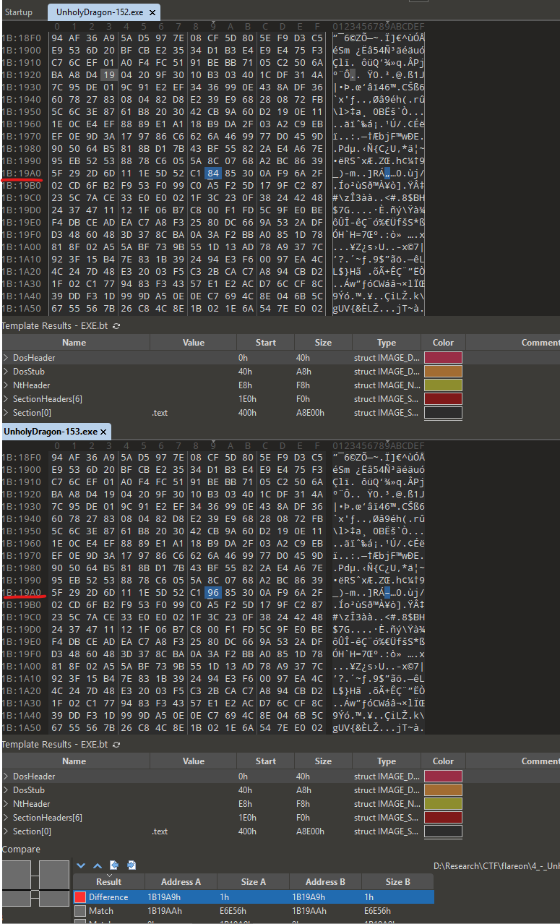Refresh upper Template Results EXE.bt
This screenshot has height=924, width=560.
coord(116,326)
